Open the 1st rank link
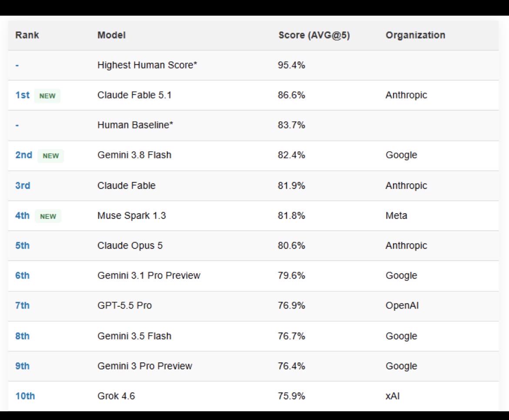 pyautogui.click(x=22, y=95)
